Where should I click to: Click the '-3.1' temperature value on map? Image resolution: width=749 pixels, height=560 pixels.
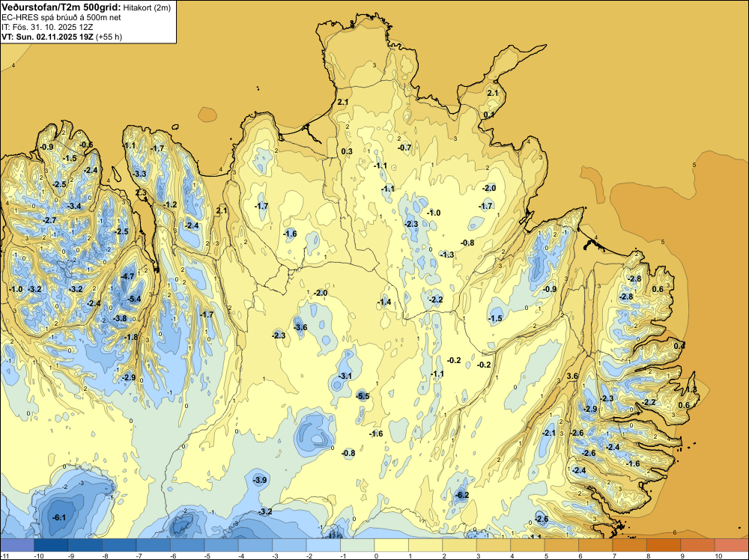(345, 376)
